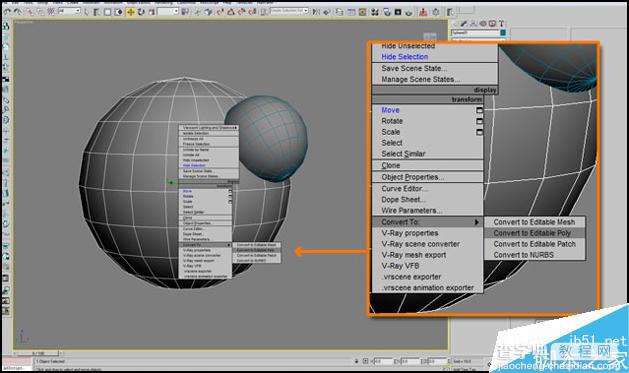Pick Hide Selection in the enlarged menu
Image resolution: width=629 pixels, height=373 pixels.
point(404,57)
